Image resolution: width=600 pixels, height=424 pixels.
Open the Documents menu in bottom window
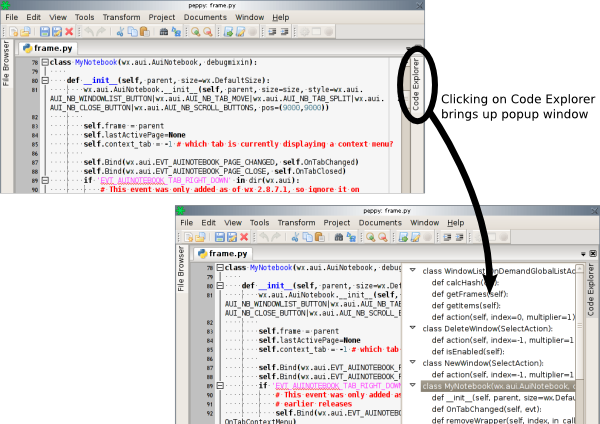pyautogui.click(x=380, y=222)
